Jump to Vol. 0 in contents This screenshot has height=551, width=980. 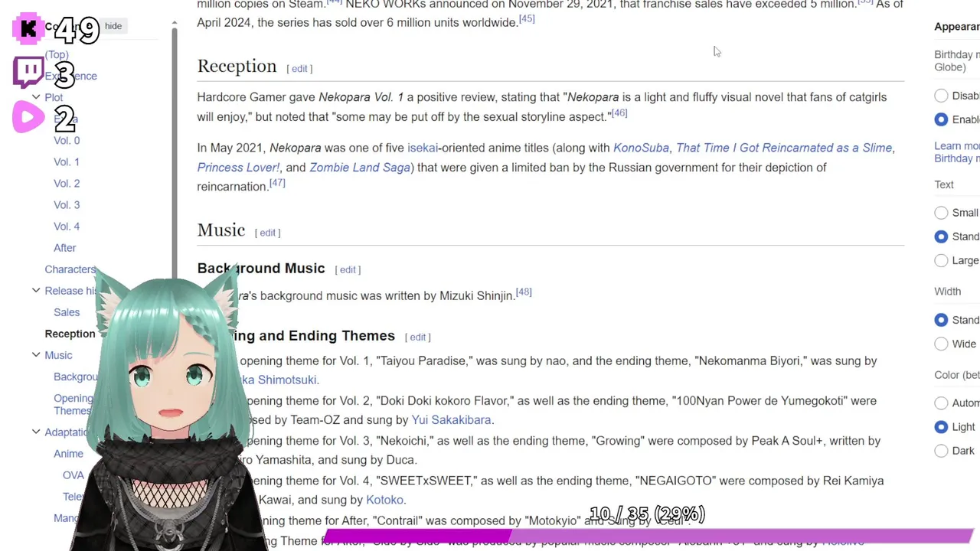(x=67, y=141)
